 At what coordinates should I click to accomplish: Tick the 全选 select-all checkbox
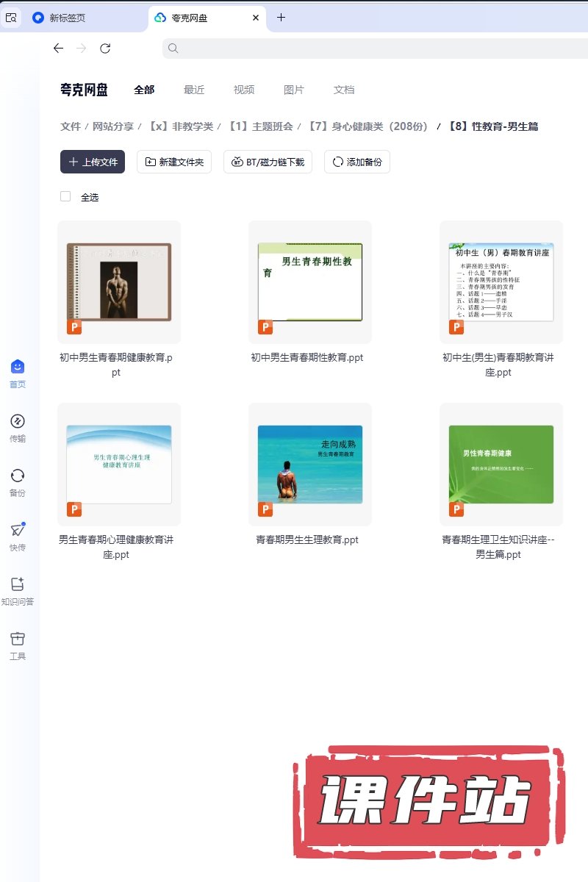click(x=65, y=197)
